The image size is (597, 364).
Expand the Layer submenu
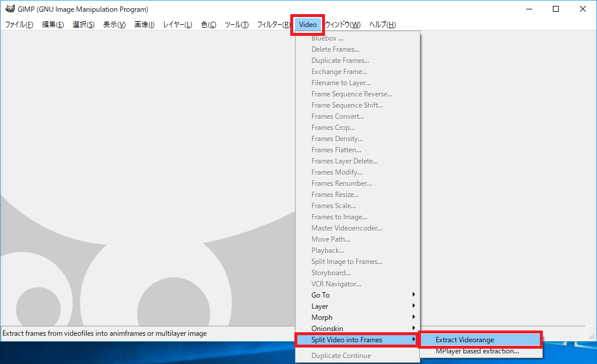point(357,306)
